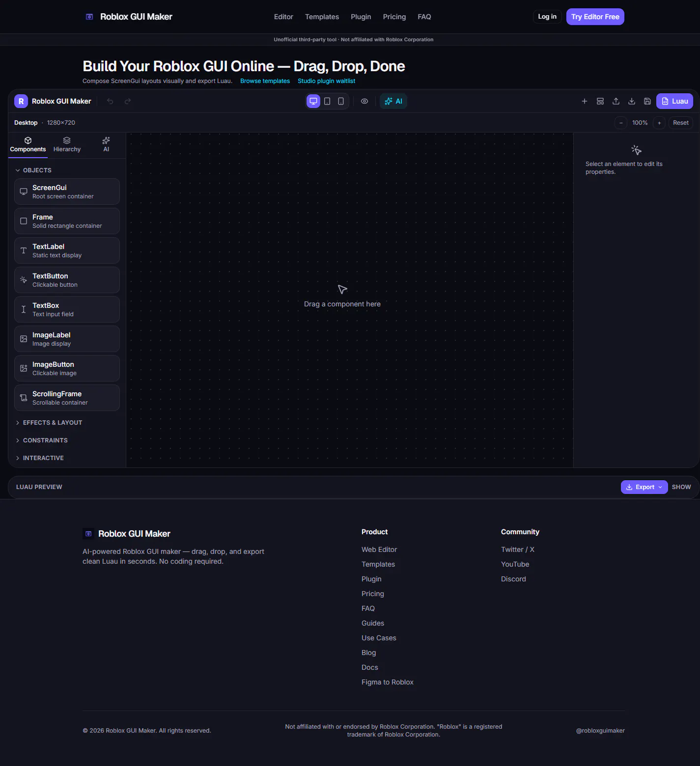The height and width of the screenshot is (766, 700).
Task: Click the download icon in the toolbar
Action: click(632, 101)
